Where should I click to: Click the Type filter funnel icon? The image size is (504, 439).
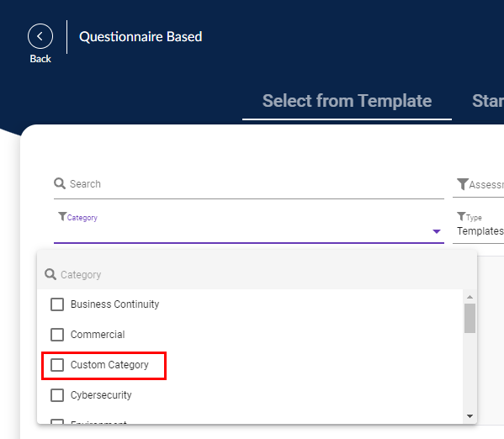tap(461, 216)
